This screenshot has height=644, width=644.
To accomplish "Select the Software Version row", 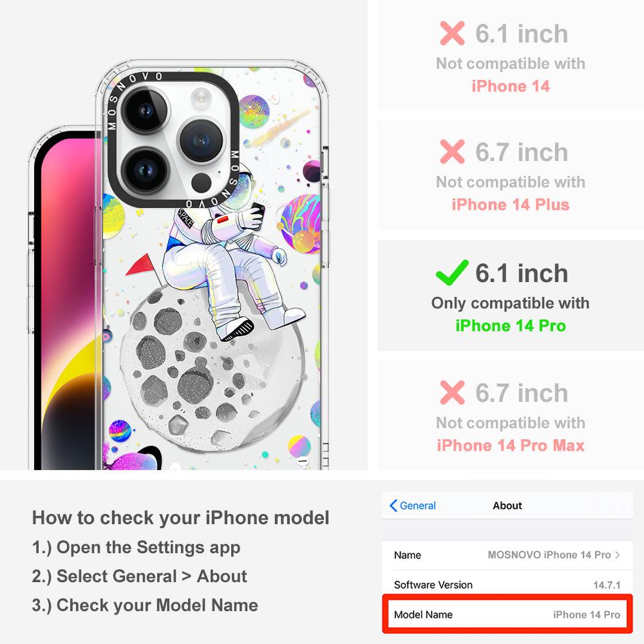I will click(x=507, y=585).
